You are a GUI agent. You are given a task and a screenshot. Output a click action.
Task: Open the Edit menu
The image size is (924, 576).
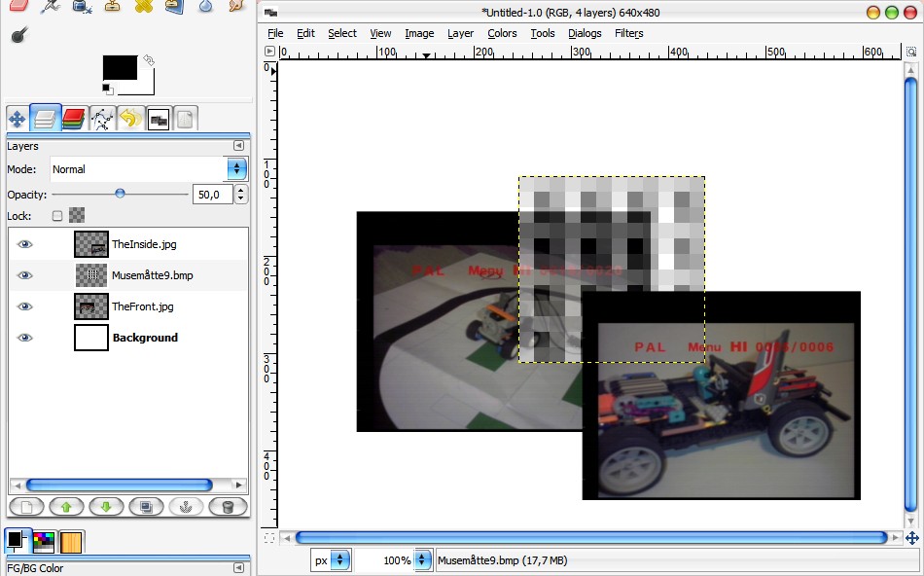tap(305, 33)
